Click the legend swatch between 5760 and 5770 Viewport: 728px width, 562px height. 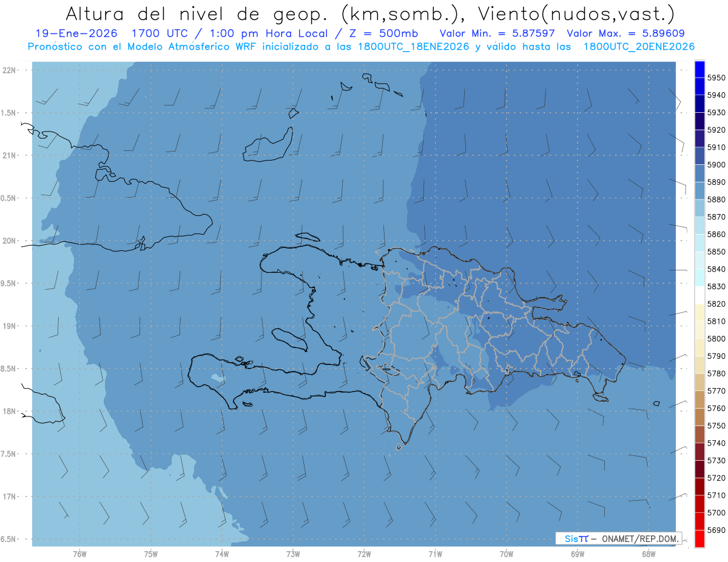coord(699,400)
